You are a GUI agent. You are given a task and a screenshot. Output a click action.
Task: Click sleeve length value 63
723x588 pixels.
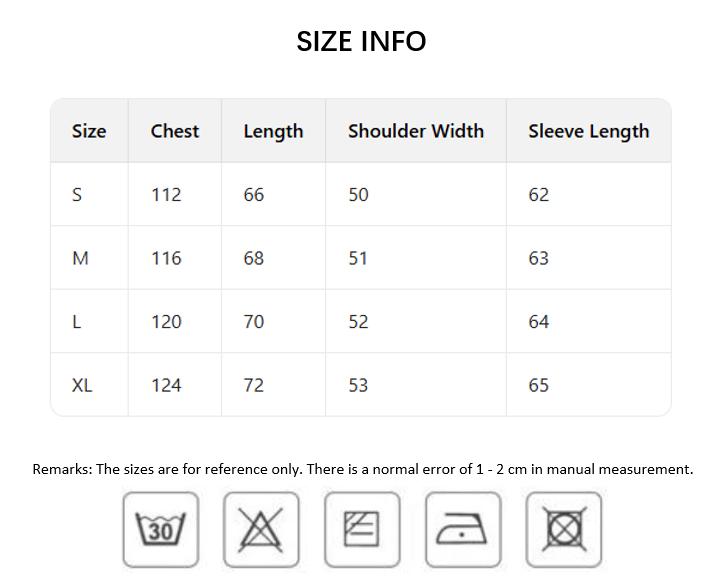pyautogui.click(x=539, y=258)
